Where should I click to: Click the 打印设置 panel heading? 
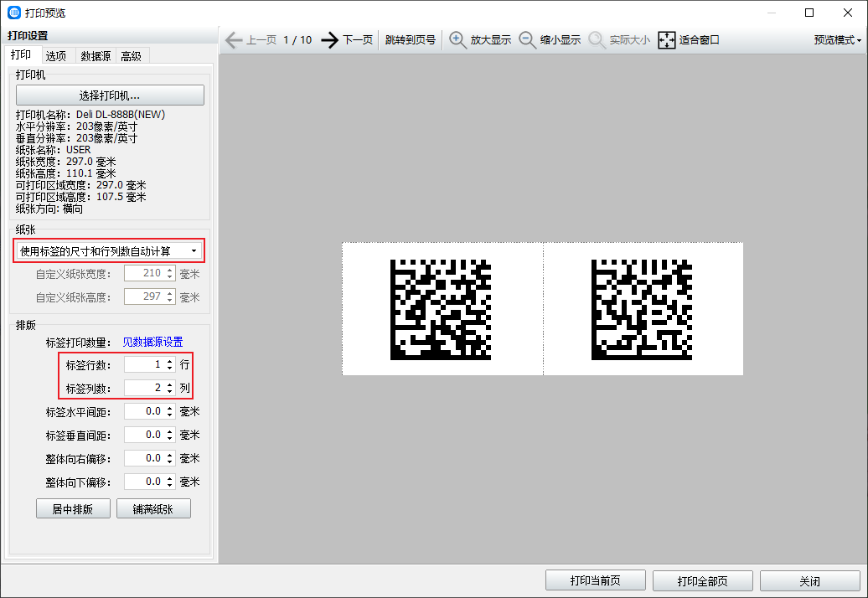[x=28, y=36]
